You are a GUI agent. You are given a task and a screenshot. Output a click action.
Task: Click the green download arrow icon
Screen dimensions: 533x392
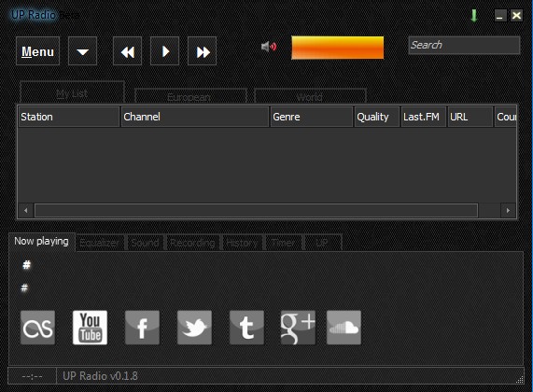click(x=474, y=16)
